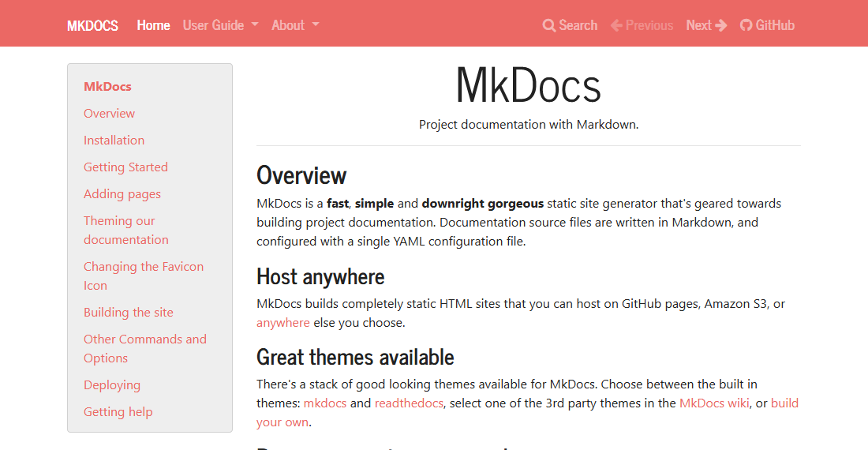Image resolution: width=868 pixels, height=450 pixels.
Task: Jump to the Deploying section
Action: [x=112, y=385]
